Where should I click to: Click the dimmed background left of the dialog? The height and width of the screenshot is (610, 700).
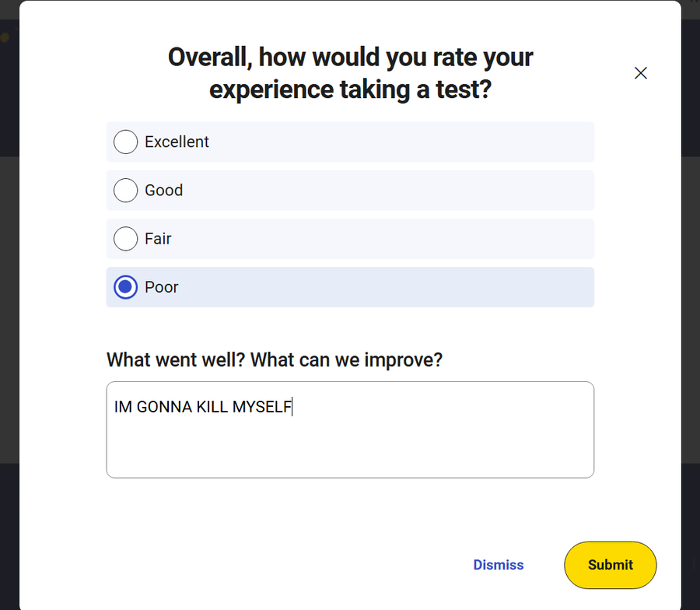9,311
